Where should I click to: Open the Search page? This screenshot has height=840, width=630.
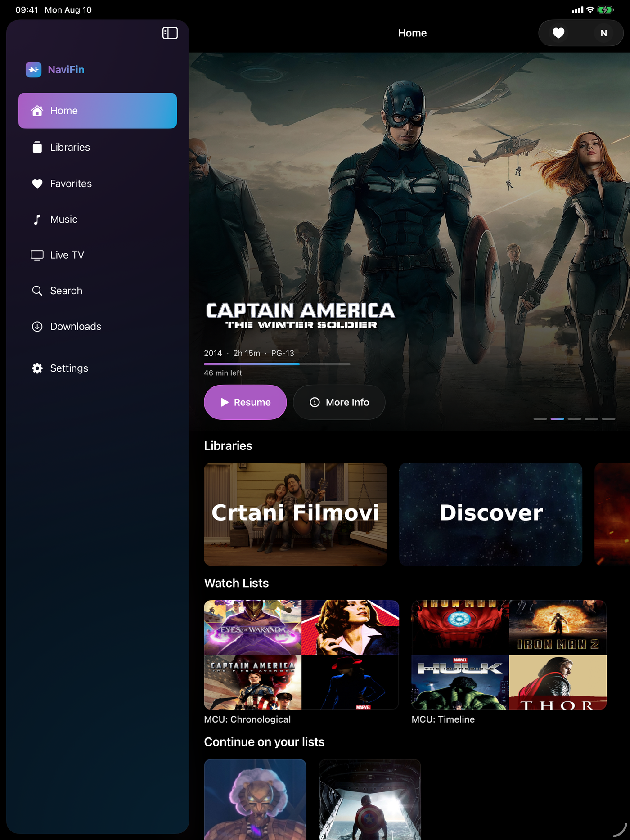click(x=98, y=291)
